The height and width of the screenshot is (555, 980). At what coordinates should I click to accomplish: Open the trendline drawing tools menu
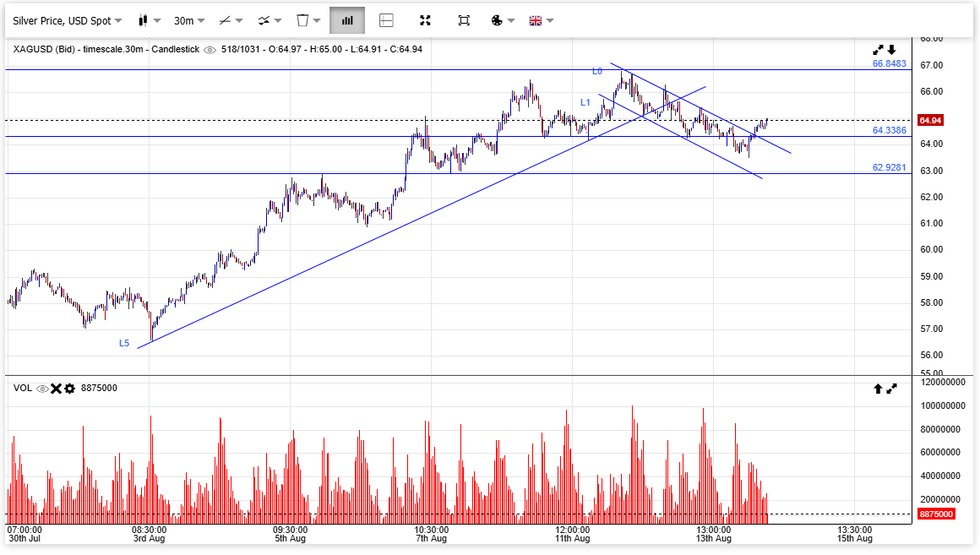[231, 20]
